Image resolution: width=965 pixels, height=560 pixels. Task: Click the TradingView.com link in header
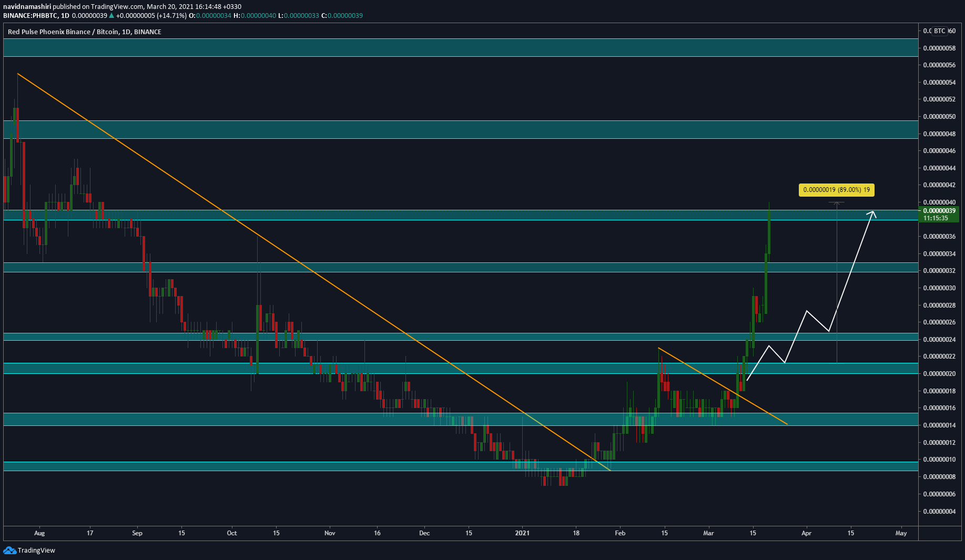pos(117,6)
